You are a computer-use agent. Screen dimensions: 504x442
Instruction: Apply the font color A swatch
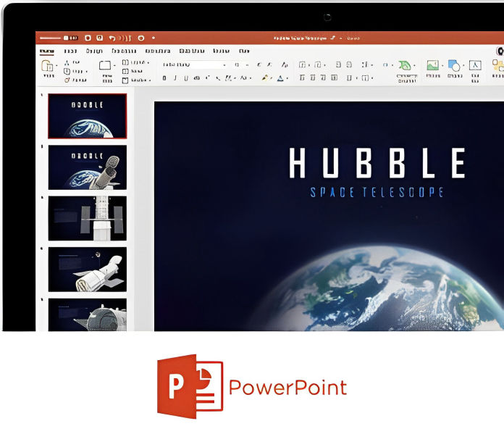(280, 78)
